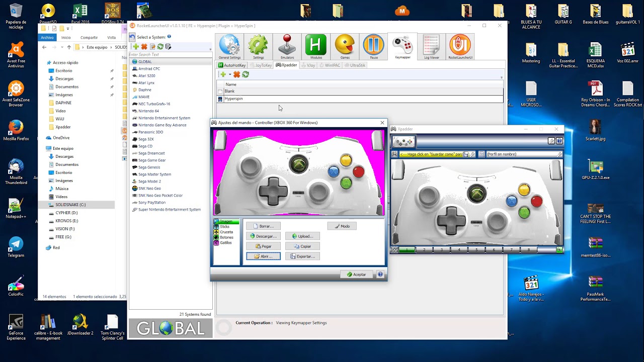Viewport: 644px width, 362px height.
Task: Refresh the Xpadder profiles list
Action: pyautogui.click(x=246, y=74)
